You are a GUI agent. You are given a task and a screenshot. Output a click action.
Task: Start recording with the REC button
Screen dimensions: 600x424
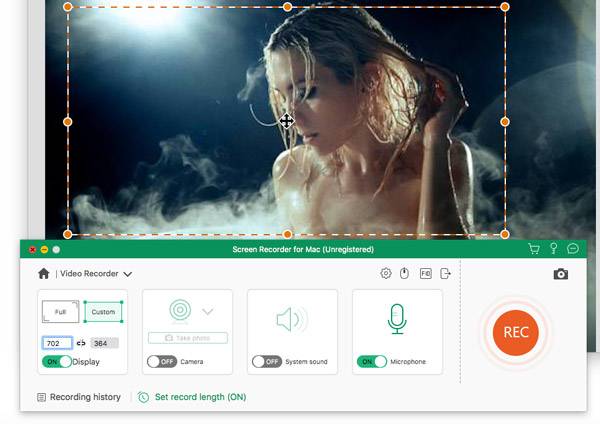[x=515, y=332]
